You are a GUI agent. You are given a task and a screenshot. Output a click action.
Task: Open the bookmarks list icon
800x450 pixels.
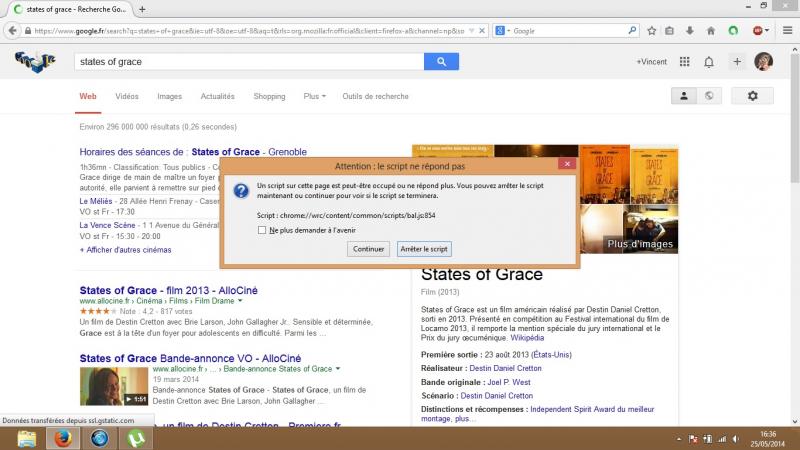click(x=669, y=31)
